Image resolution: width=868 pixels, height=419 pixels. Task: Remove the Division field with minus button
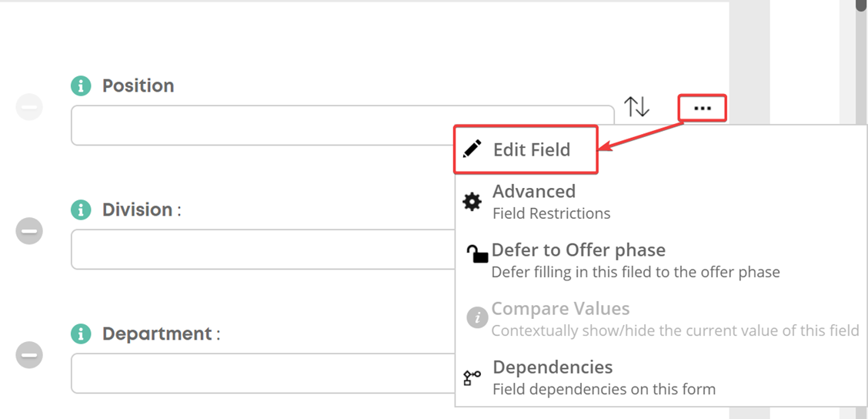pyautogui.click(x=28, y=230)
